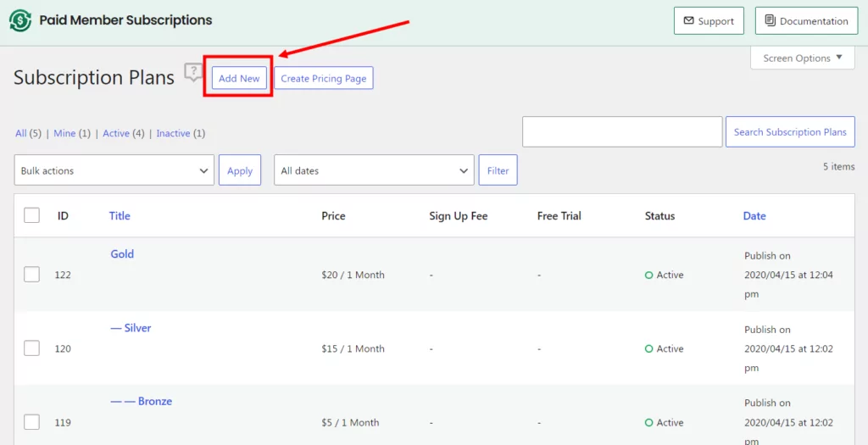
Task: Click Gold's publish date 2020/04/15 at 12:04
Action: [788, 275]
